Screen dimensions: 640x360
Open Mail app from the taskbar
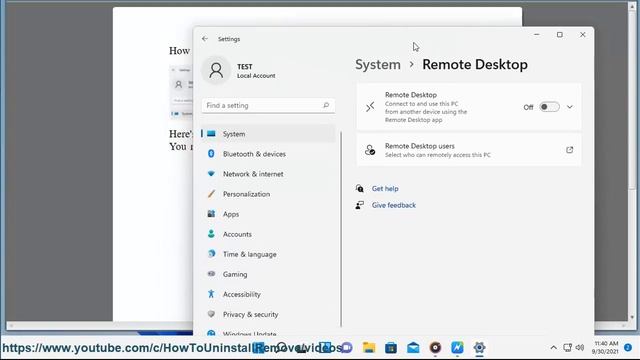(413, 348)
